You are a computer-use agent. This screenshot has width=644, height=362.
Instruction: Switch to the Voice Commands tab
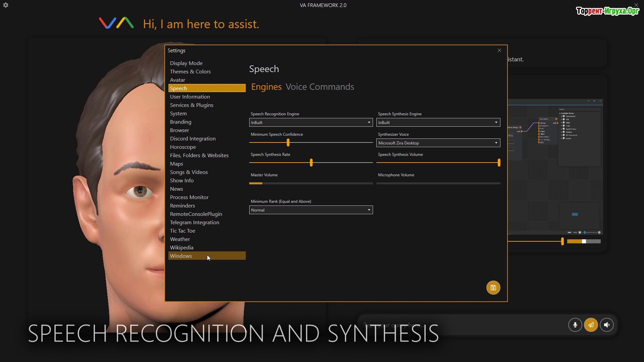320,87
